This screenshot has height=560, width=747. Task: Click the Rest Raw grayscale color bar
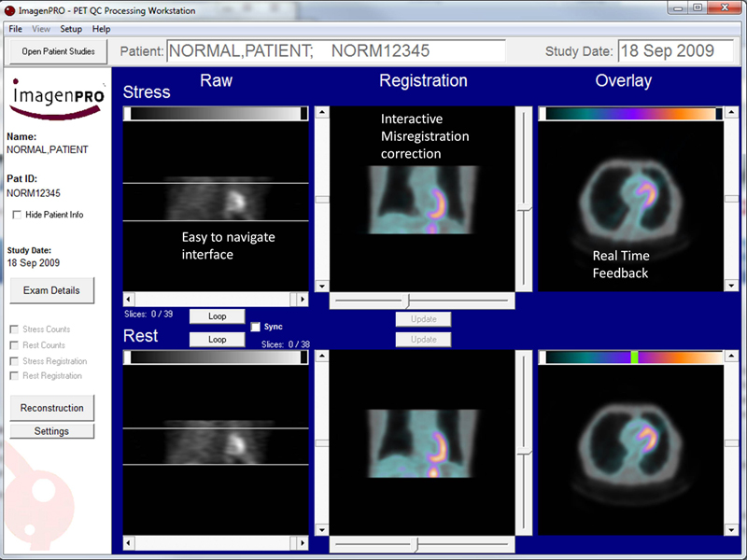(216, 357)
